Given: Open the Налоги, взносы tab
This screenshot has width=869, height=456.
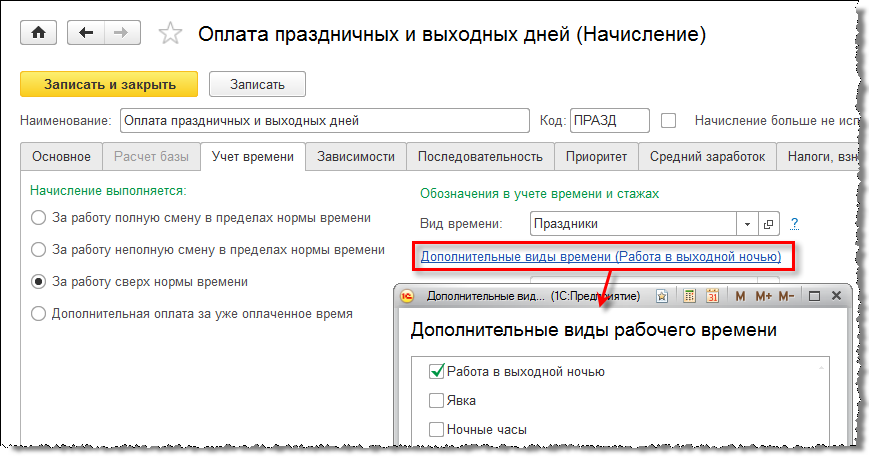Looking at the screenshot, I should point(820,157).
